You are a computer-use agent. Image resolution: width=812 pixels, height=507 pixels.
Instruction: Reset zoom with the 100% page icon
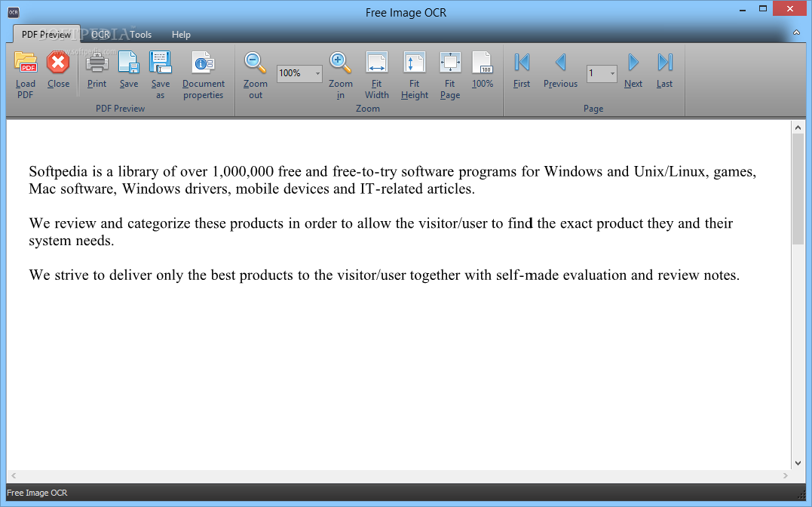482,62
